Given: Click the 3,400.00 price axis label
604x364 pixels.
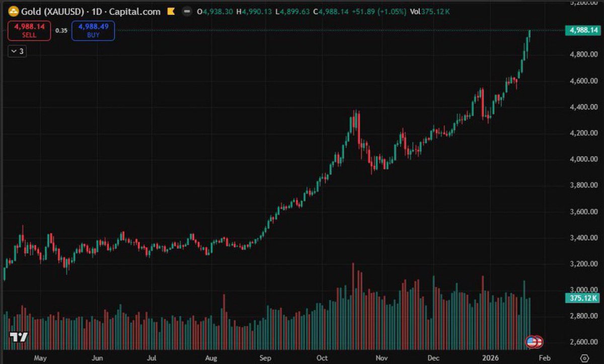Looking at the screenshot, I should click(x=584, y=238).
